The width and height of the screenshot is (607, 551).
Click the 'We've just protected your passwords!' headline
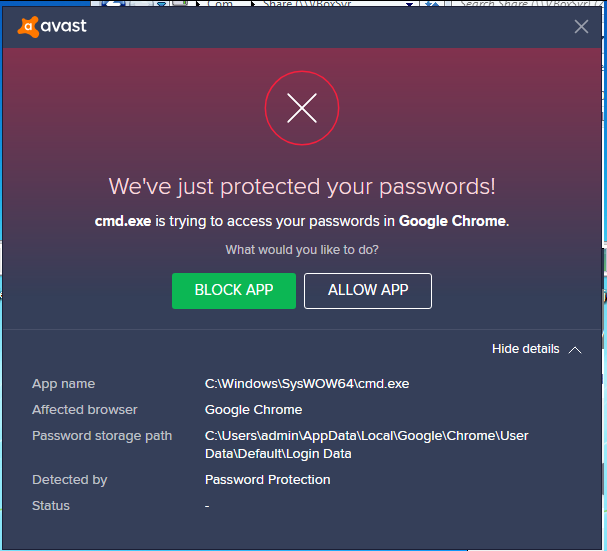(x=302, y=187)
